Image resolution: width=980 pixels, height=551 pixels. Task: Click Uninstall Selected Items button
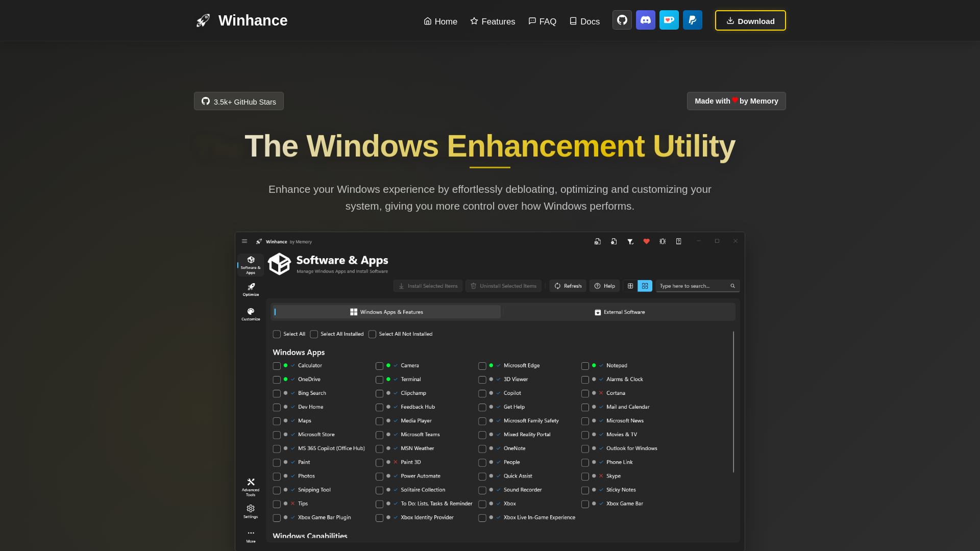[503, 286]
